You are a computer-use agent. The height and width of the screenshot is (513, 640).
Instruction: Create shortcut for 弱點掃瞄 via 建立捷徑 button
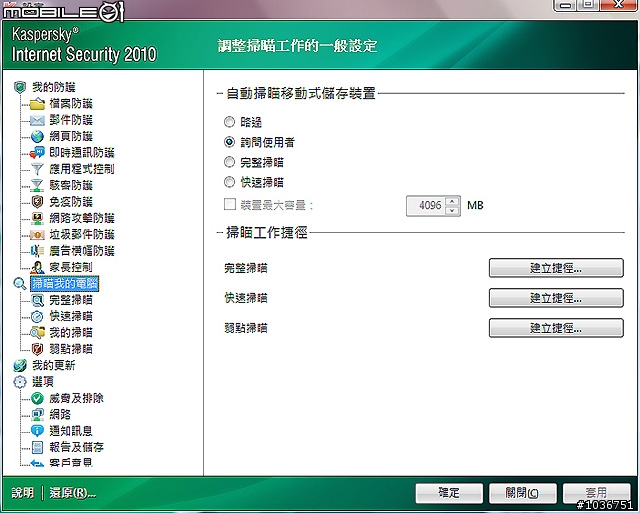pyautogui.click(x=556, y=328)
